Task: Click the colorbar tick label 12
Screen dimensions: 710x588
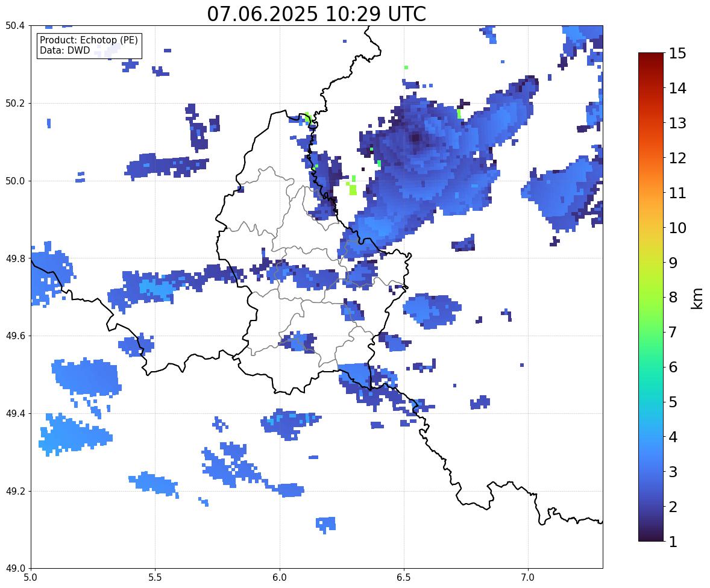Action: point(677,158)
